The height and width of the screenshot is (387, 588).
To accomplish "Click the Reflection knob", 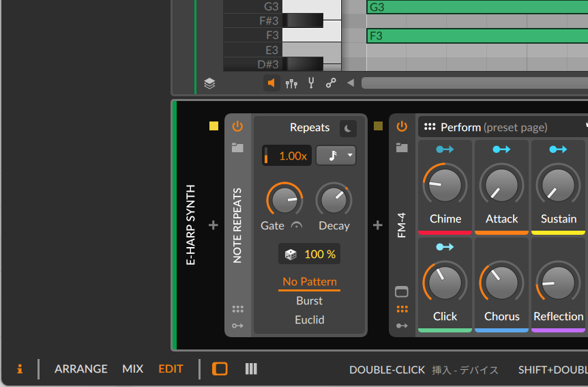I will pos(559,283).
